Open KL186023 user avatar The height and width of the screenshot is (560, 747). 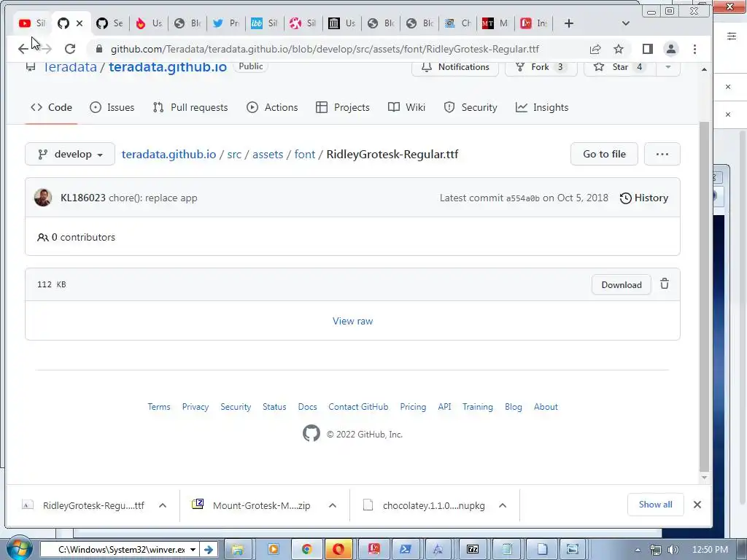43,198
